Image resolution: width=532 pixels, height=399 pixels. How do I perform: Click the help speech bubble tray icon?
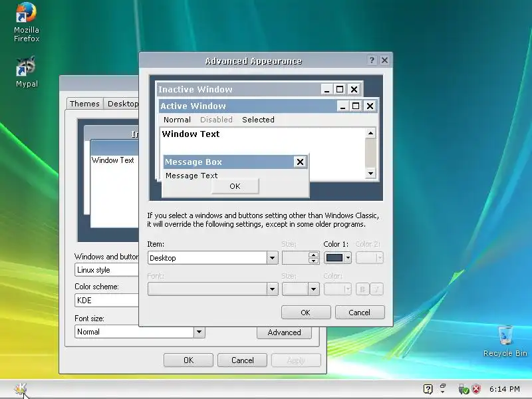point(428,389)
